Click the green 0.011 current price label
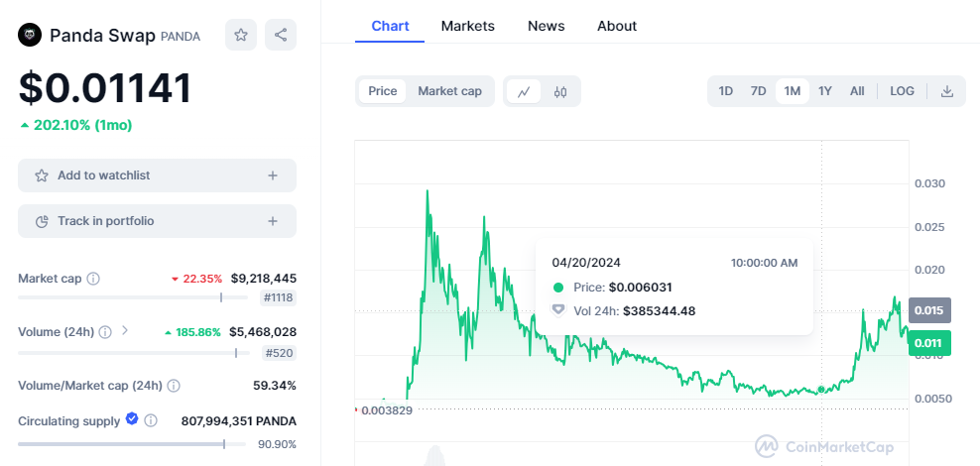This screenshot has height=466, width=980. (929, 343)
